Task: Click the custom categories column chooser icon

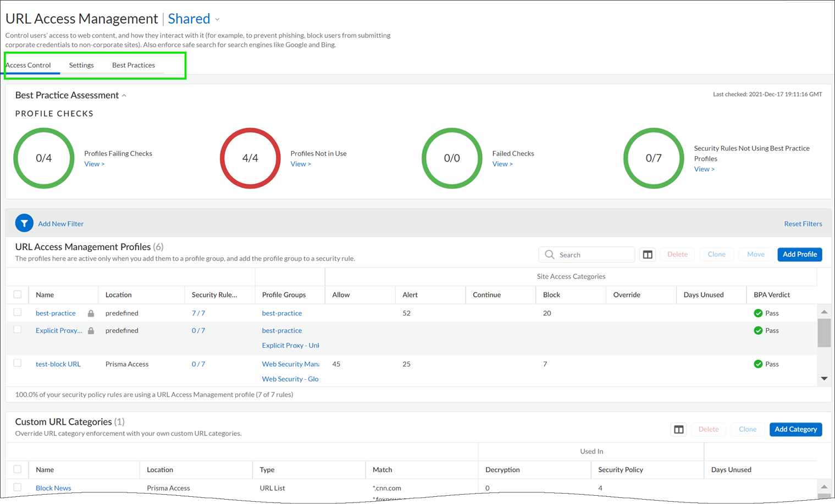Action: click(679, 429)
